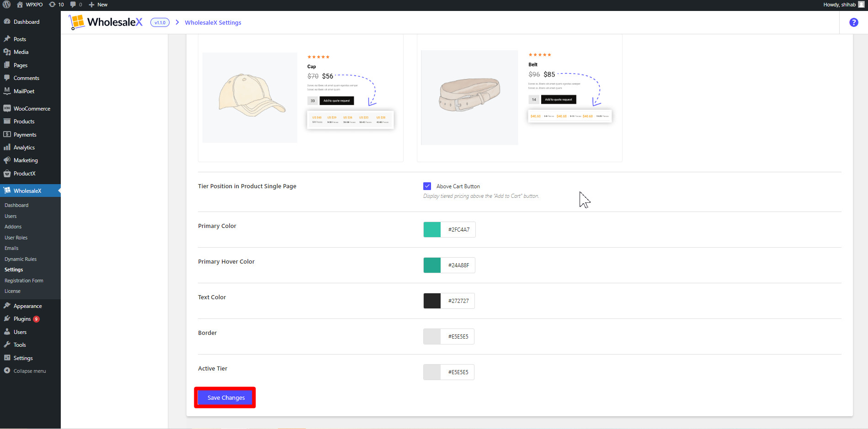Click the WholesaleX Settings breadcrumb link
The width and height of the screenshot is (868, 429).
[213, 22]
